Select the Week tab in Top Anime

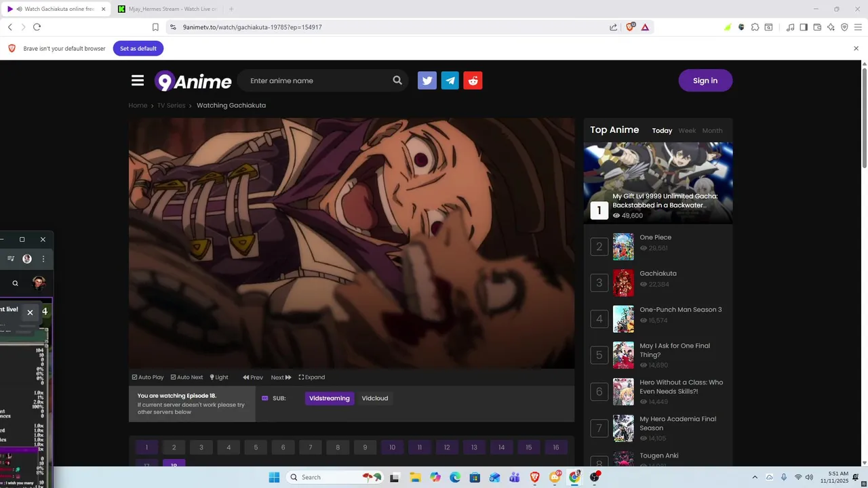pos(687,131)
